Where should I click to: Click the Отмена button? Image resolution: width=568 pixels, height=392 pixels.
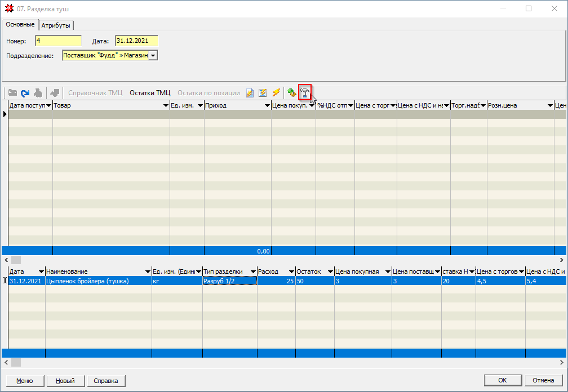pyautogui.click(x=543, y=381)
